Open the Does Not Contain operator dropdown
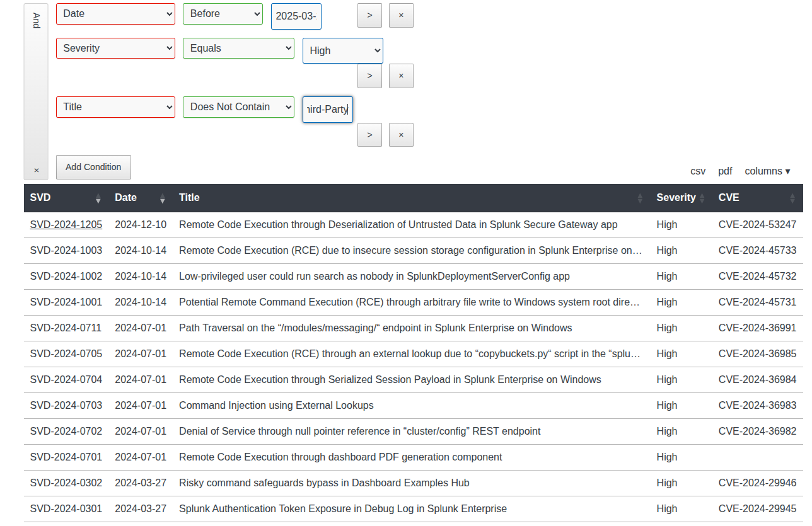Viewport: 812px width, 526px height. pyautogui.click(x=238, y=107)
